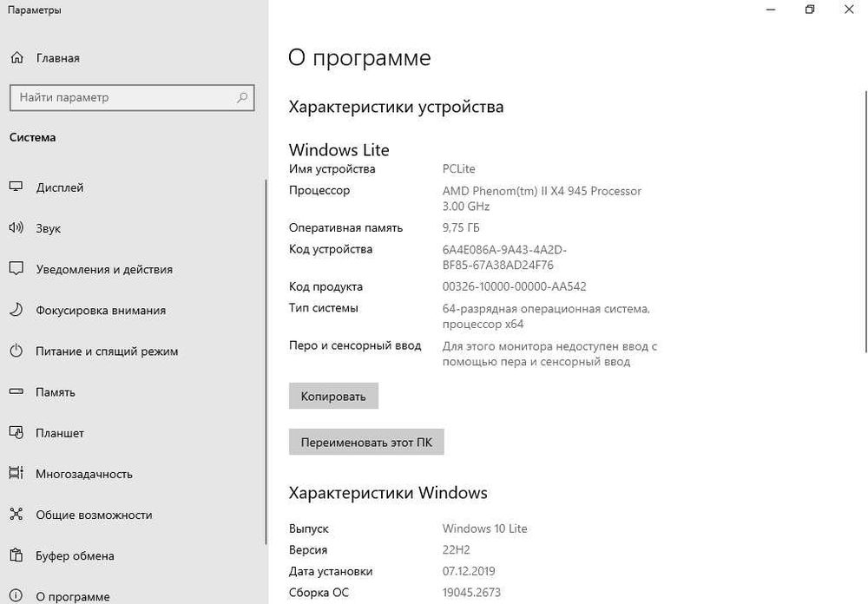
Task: Click the Focus assist moon icon
Action: 16,310
